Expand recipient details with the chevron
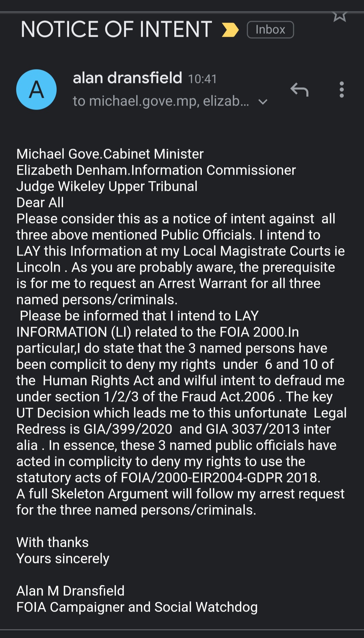 (263, 102)
